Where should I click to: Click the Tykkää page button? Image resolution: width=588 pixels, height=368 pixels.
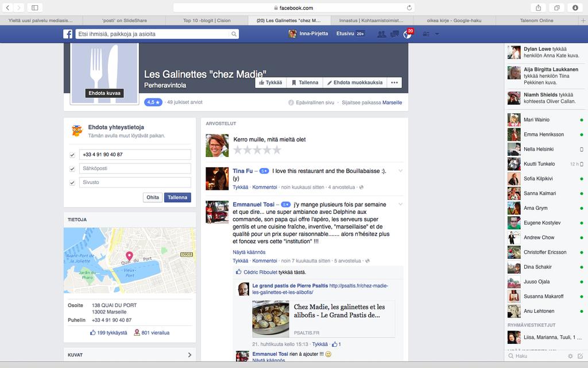(x=271, y=83)
